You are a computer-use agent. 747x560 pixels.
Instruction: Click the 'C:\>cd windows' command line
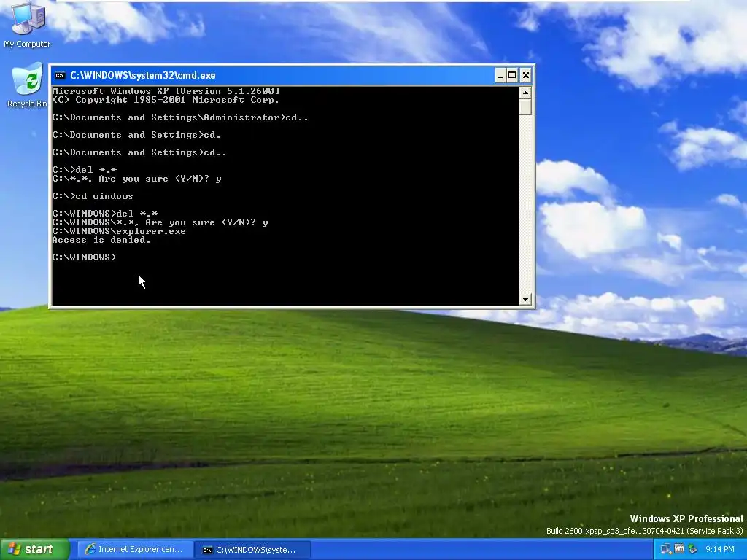coord(93,196)
